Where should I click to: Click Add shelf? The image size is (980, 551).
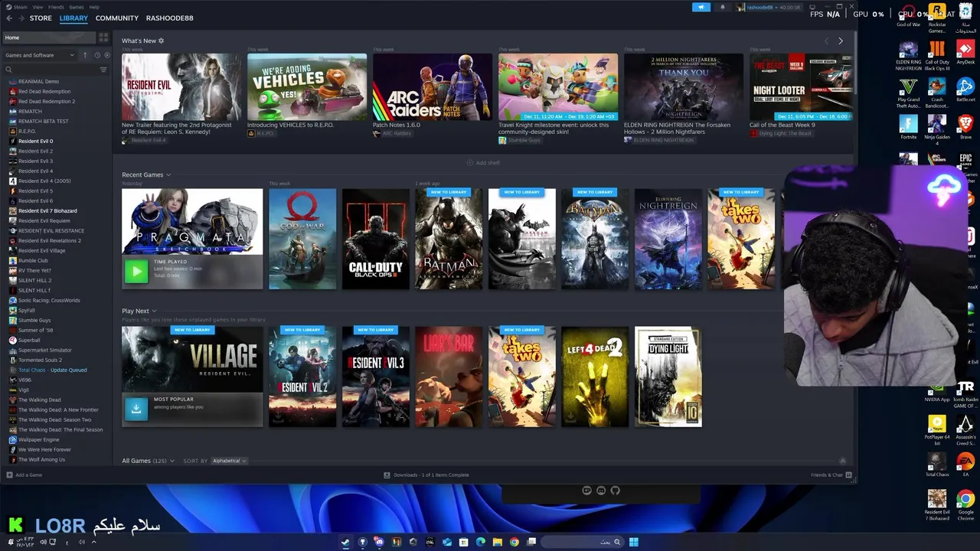coord(483,163)
